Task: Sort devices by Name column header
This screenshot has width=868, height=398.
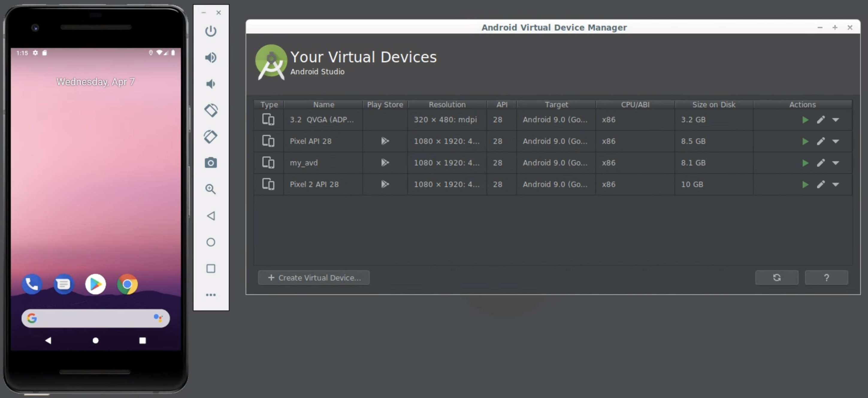Action: [323, 105]
